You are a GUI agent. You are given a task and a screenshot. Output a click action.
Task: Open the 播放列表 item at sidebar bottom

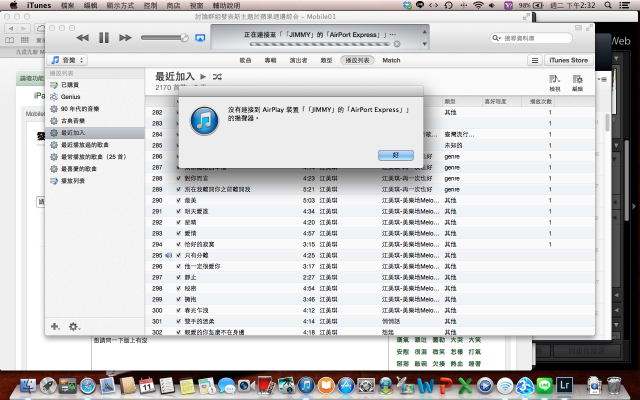point(73,181)
